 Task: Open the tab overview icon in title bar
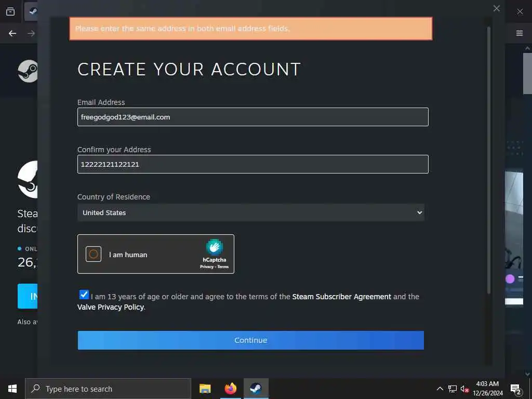[10, 11]
